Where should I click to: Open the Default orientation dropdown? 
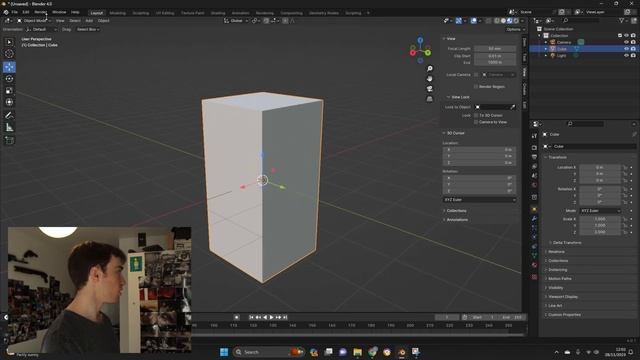[41, 29]
